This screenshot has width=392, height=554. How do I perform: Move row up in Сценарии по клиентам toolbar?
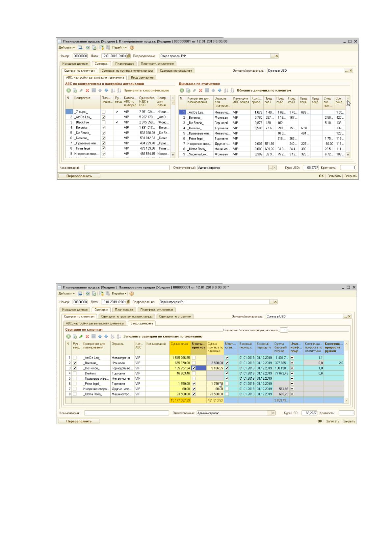click(100, 337)
